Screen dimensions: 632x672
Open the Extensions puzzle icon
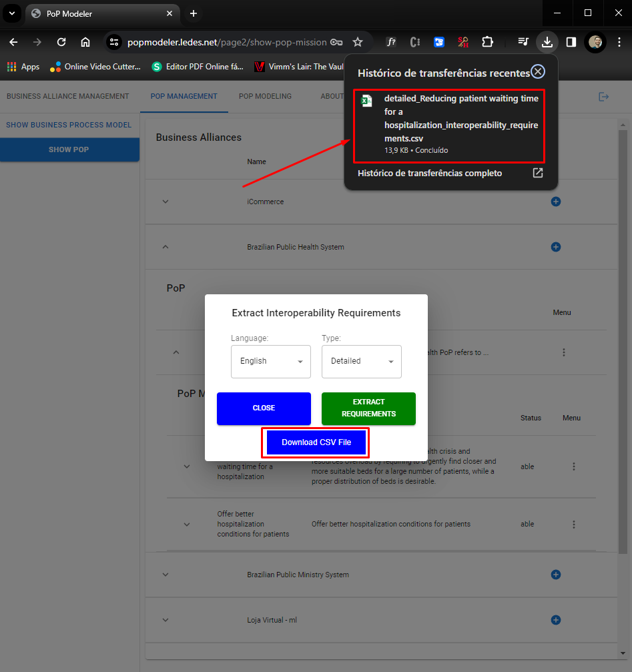[487, 42]
